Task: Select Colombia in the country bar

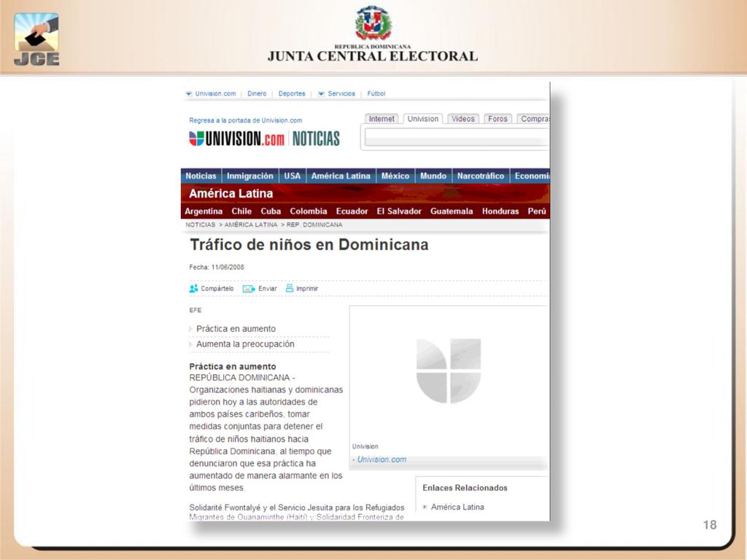Action: coord(309,211)
